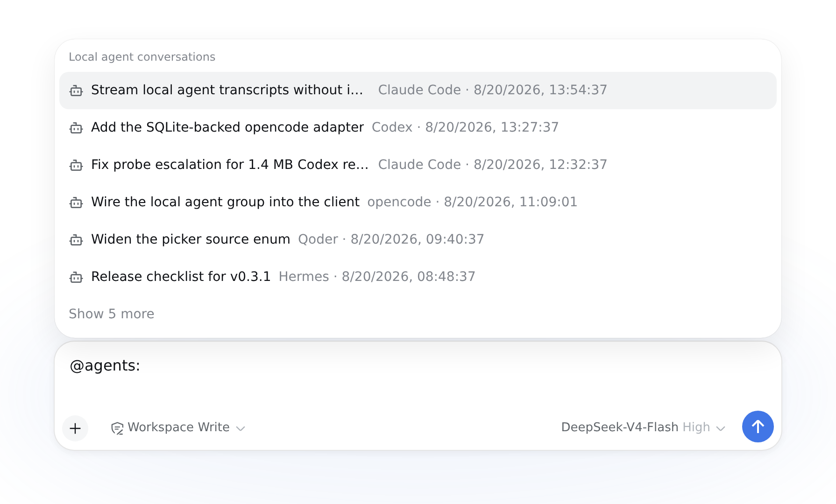
Task: Click robot icon beside Wire the local agent group
Action: click(x=76, y=203)
